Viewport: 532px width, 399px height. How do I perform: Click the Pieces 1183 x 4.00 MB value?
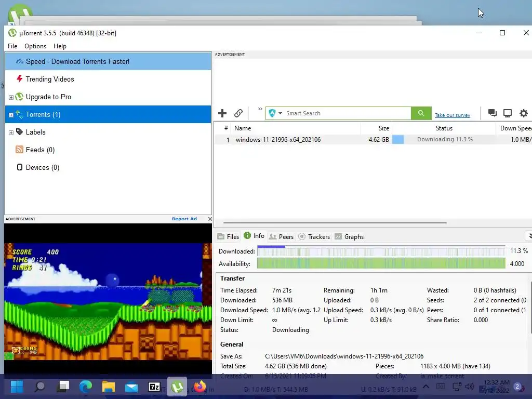pos(455,366)
